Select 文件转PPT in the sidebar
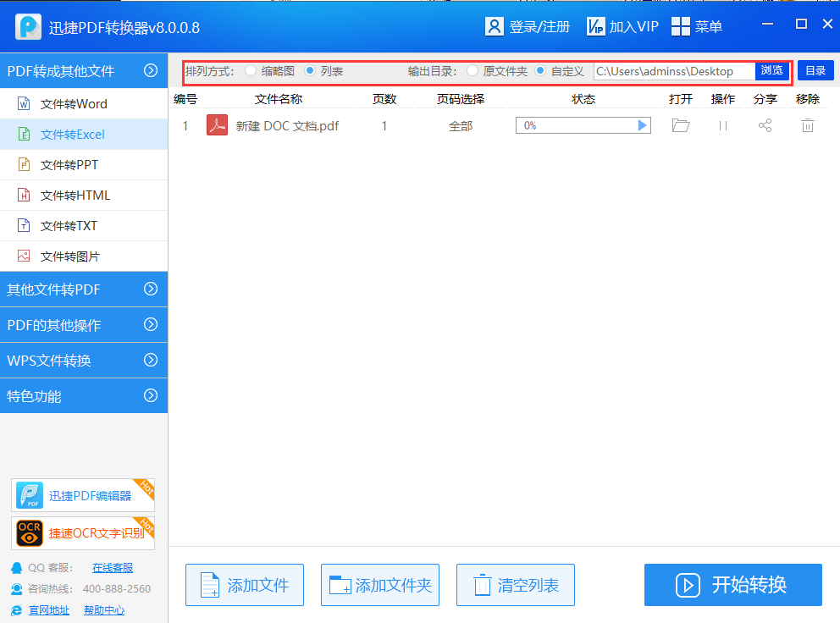Image resolution: width=840 pixels, height=623 pixels. (69, 165)
